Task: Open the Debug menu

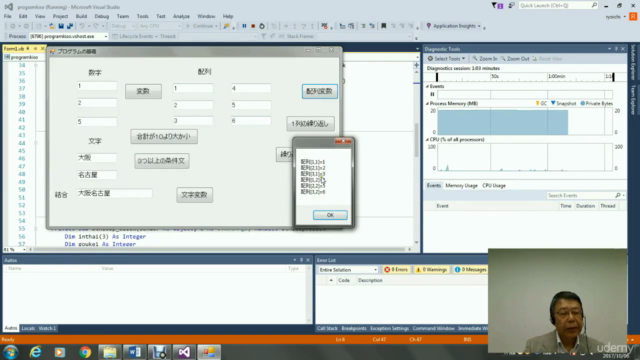Action: pos(102,16)
